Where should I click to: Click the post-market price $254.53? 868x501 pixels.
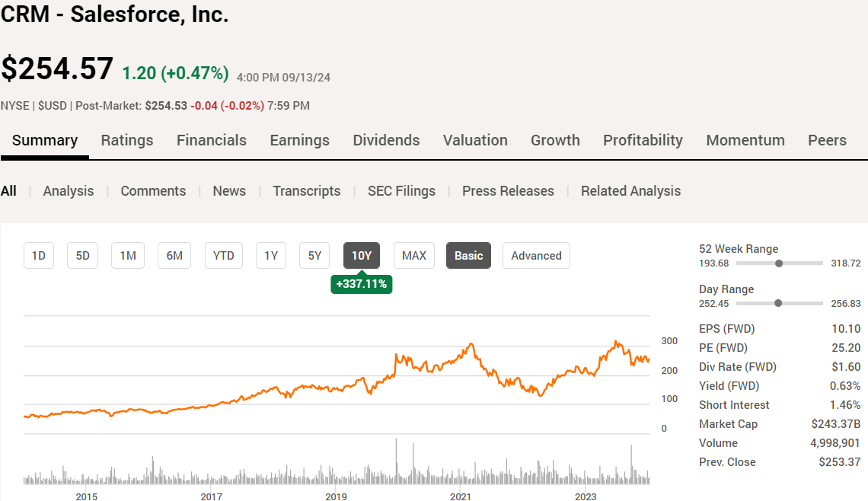(x=166, y=106)
